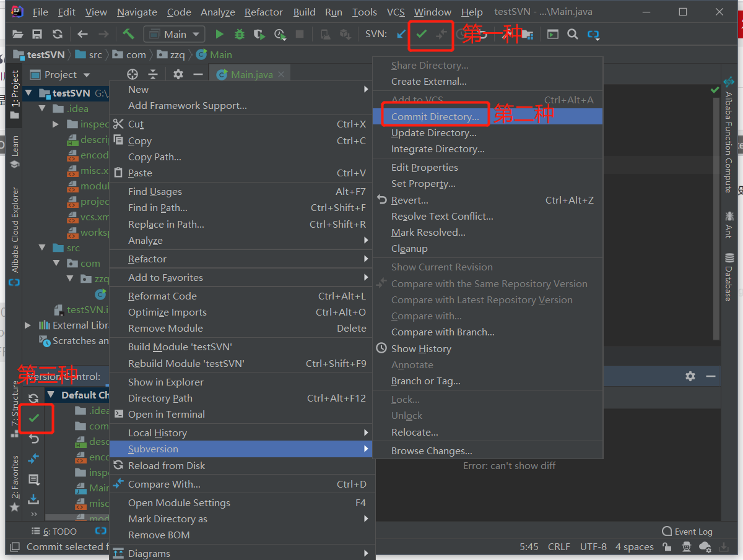Viewport: 743px width, 560px height.
Task: Toggle the 2: Favorites tool window
Action: [15, 485]
